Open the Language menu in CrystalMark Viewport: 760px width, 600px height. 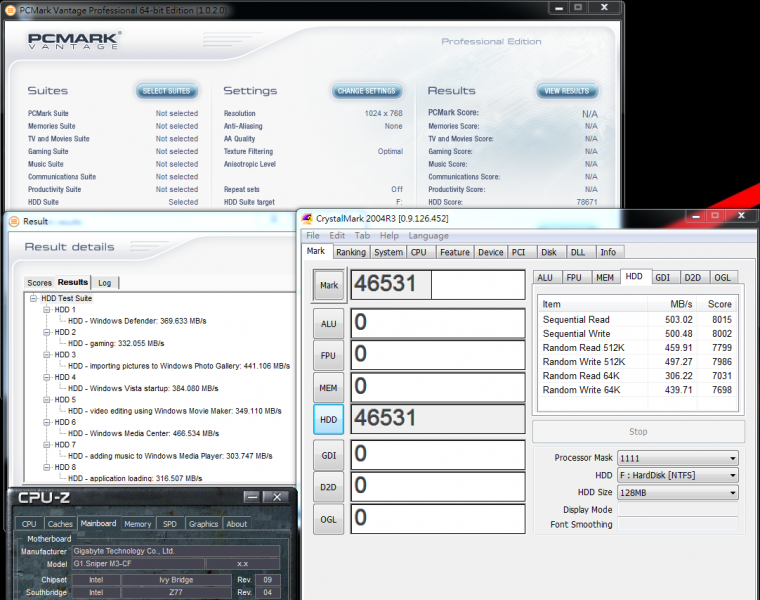click(428, 236)
